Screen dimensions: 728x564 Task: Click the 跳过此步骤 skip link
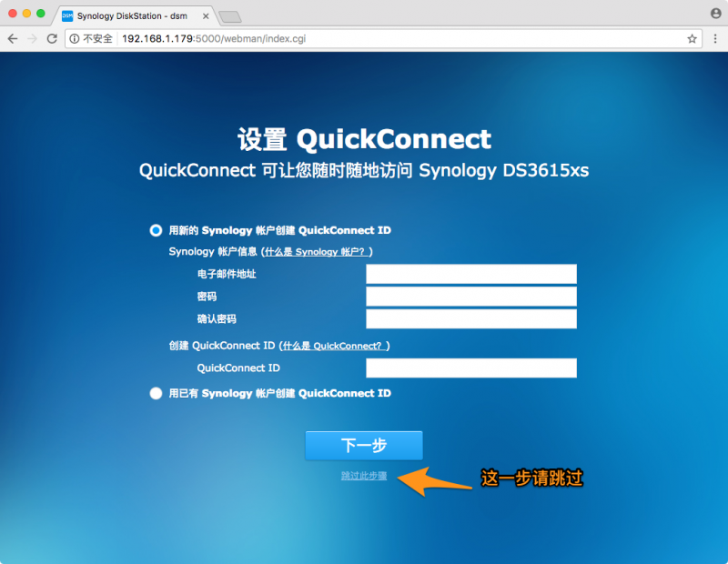364,476
